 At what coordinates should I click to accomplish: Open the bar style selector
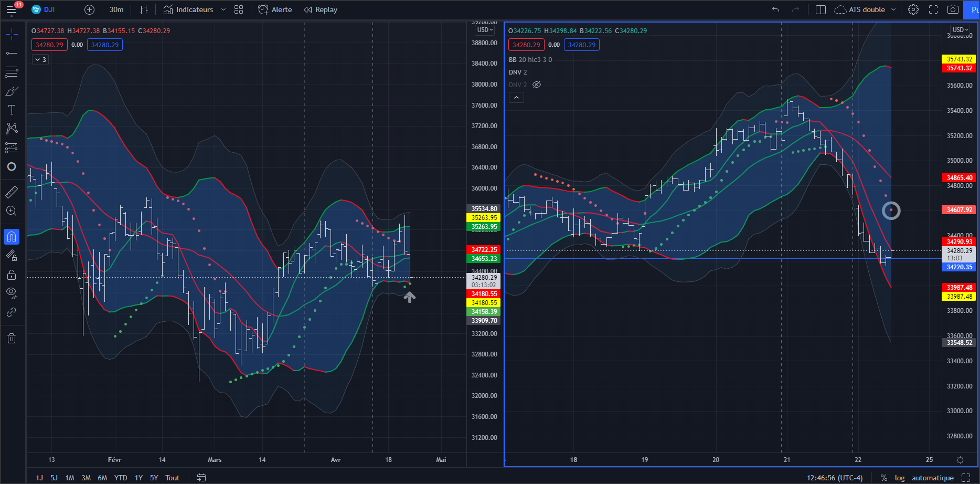point(144,9)
